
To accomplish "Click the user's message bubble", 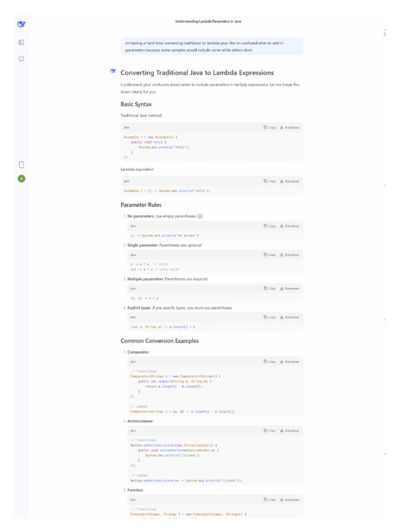I will point(212,46).
